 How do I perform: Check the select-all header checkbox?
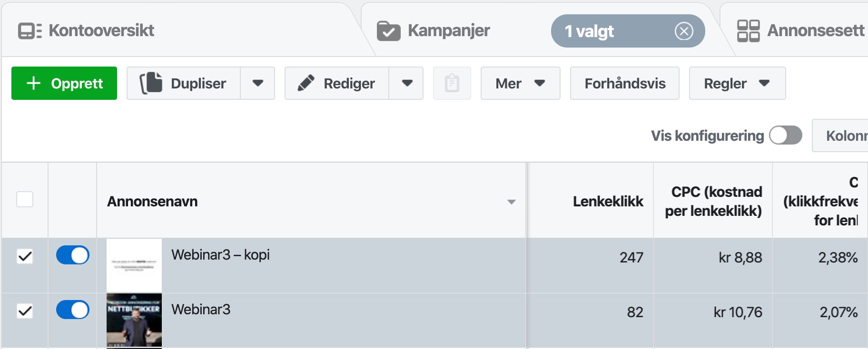pos(25,199)
